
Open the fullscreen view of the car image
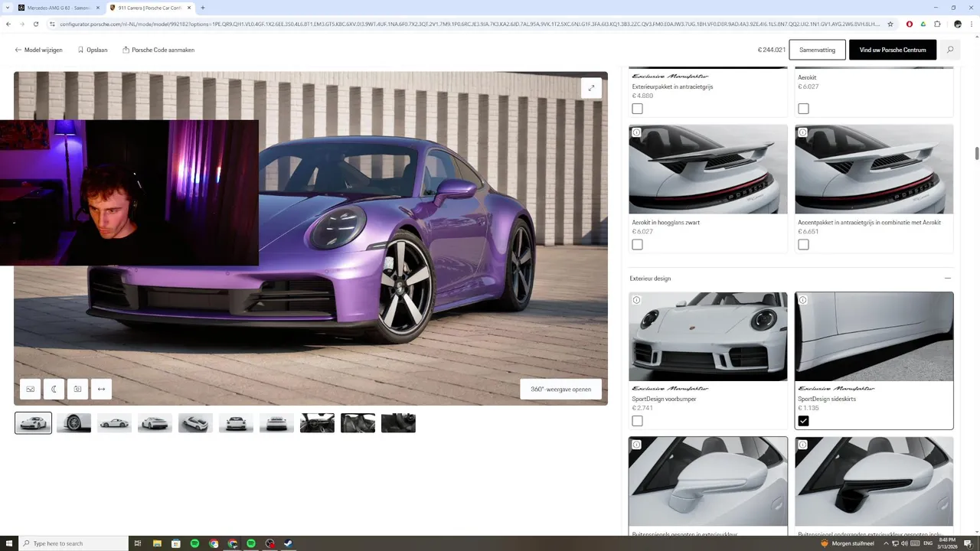tap(591, 88)
